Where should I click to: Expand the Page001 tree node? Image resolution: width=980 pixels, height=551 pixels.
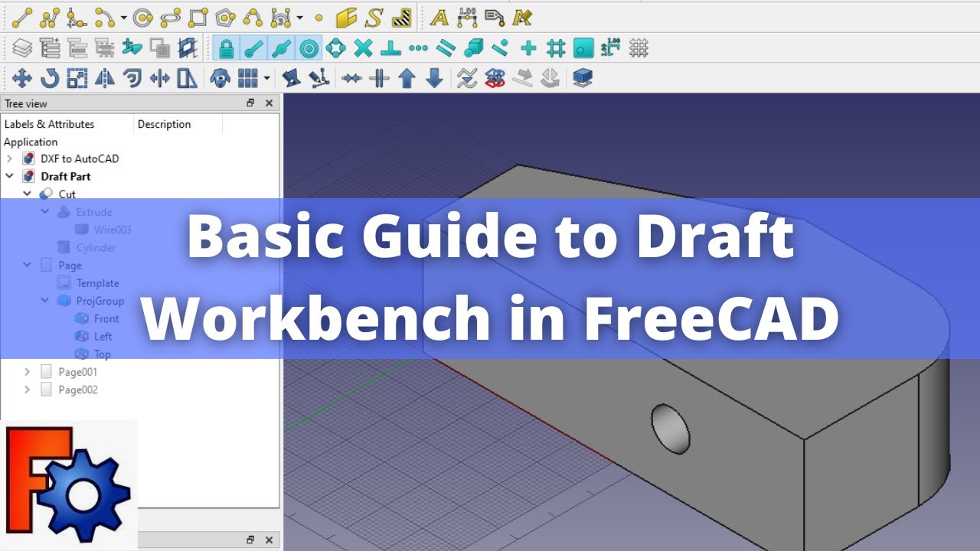[x=27, y=372]
